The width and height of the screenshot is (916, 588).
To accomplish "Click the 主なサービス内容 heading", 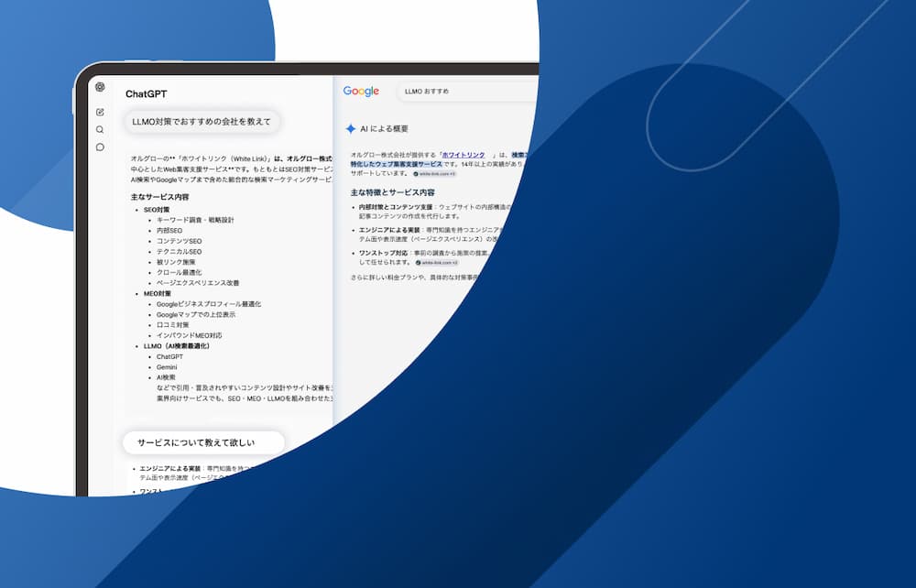I will pos(159,197).
